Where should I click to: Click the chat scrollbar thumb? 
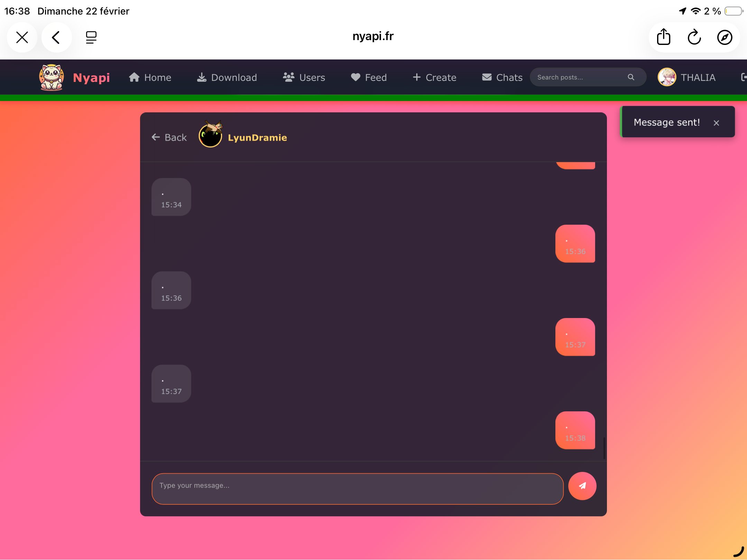[x=604, y=448]
